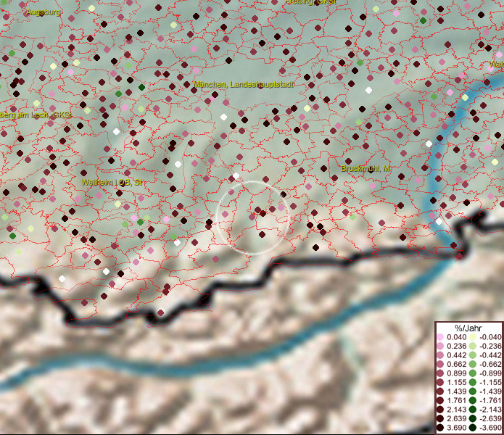Click the -0.662 green legend swatch
Viewport: 504px width, 435px height.
click(x=472, y=365)
